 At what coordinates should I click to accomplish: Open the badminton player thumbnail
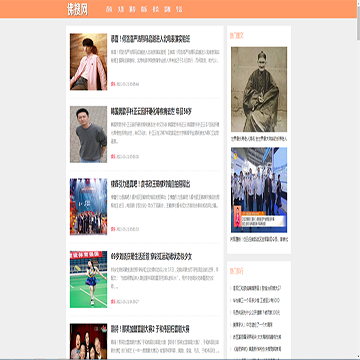[x=88, y=279]
